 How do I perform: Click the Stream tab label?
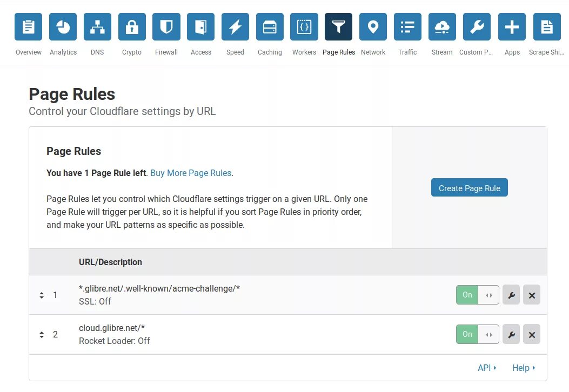click(x=442, y=52)
